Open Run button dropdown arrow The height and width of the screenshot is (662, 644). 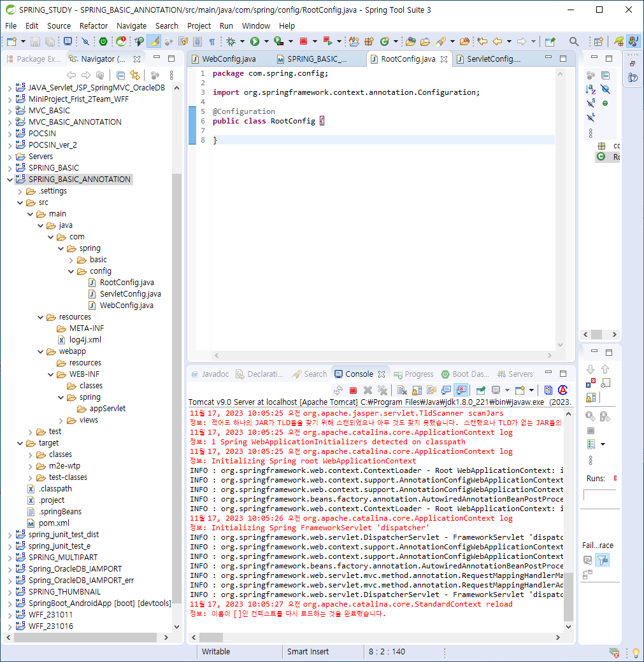pyautogui.click(x=266, y=41)
